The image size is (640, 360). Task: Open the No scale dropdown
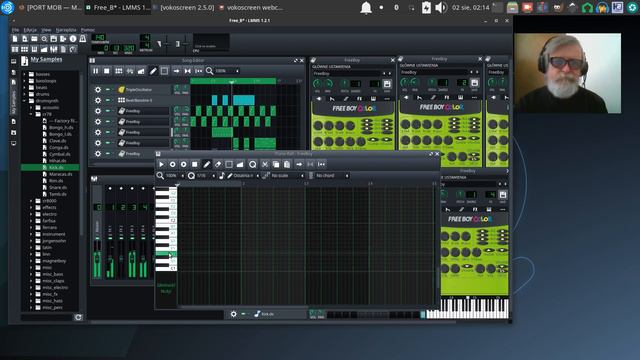click(x=288, y=176)
